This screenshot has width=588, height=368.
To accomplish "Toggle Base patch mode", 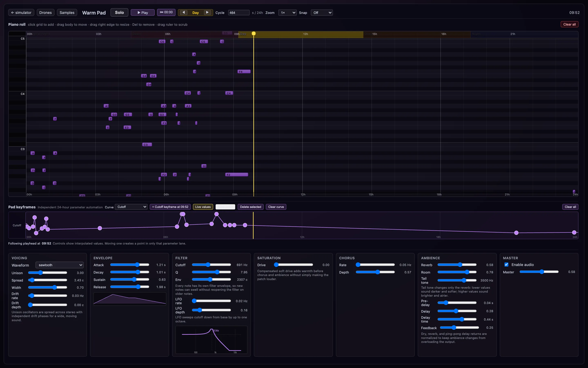I will coord(225,207).
